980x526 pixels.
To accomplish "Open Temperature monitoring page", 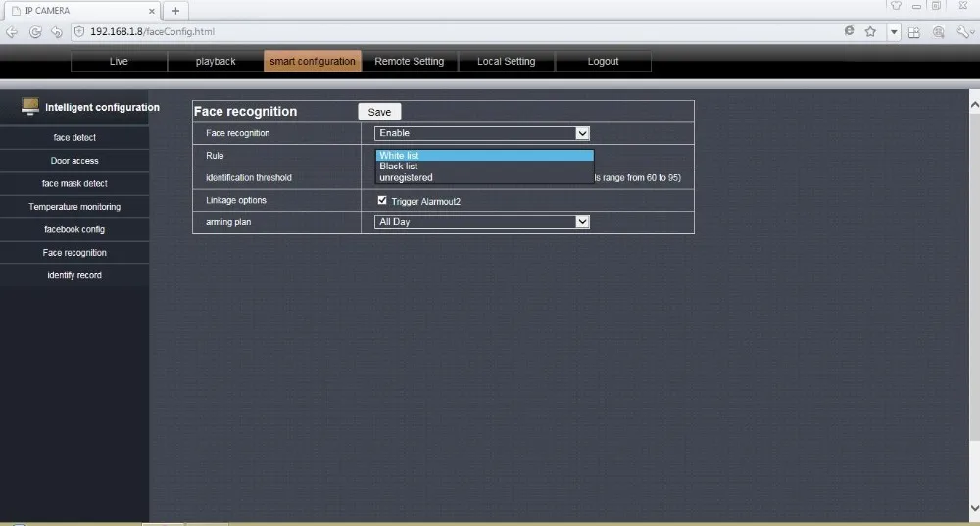I will (74, 207).
